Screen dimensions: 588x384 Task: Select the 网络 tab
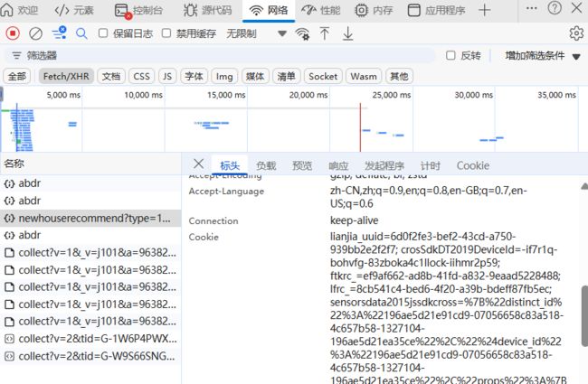(269, 10)
